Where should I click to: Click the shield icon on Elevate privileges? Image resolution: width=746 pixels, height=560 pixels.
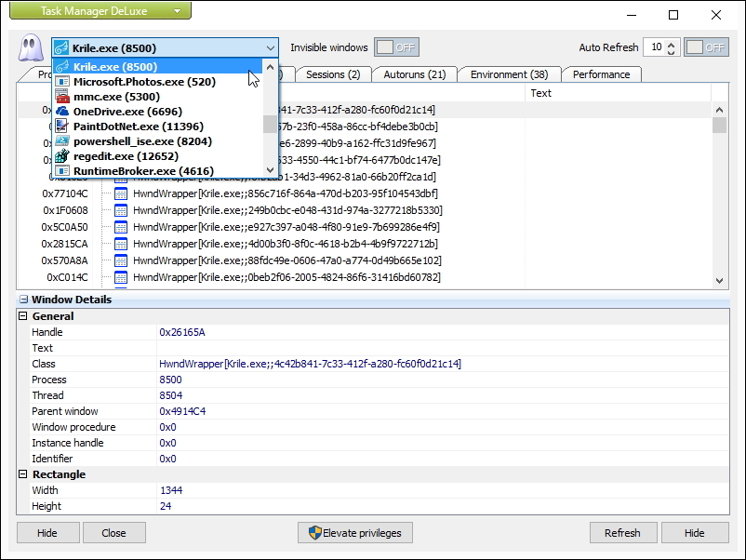pos(314,533)
